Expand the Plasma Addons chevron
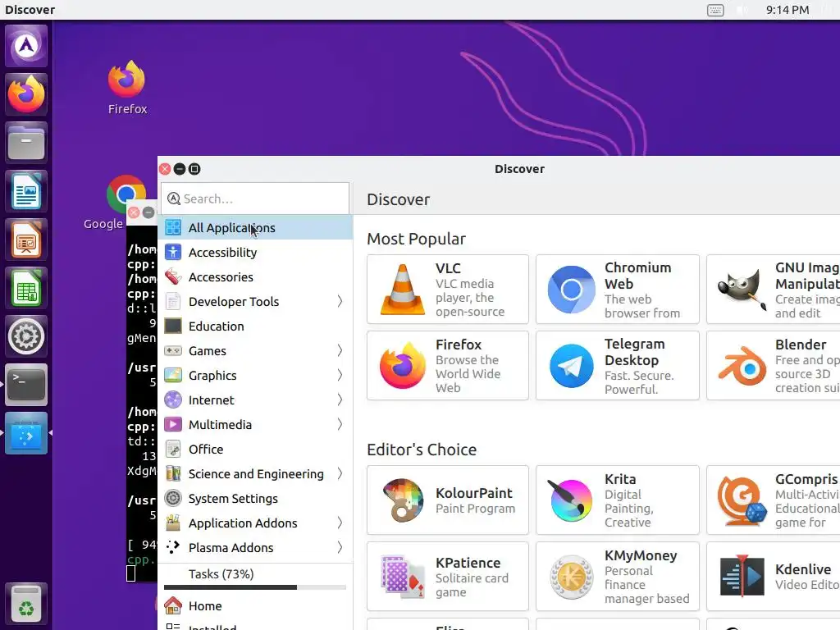Screen dimensions: 840x630 [340, 548]
